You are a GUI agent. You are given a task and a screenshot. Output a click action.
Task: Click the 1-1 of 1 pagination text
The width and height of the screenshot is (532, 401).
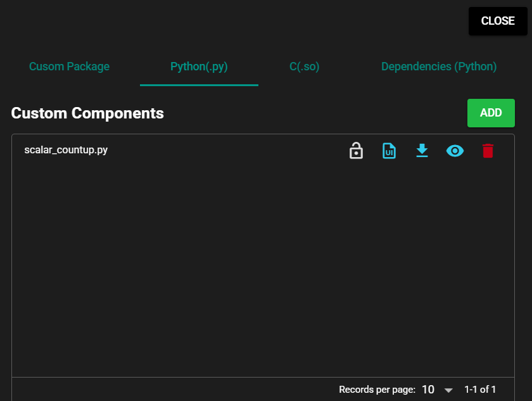click(x=480, y=390)
